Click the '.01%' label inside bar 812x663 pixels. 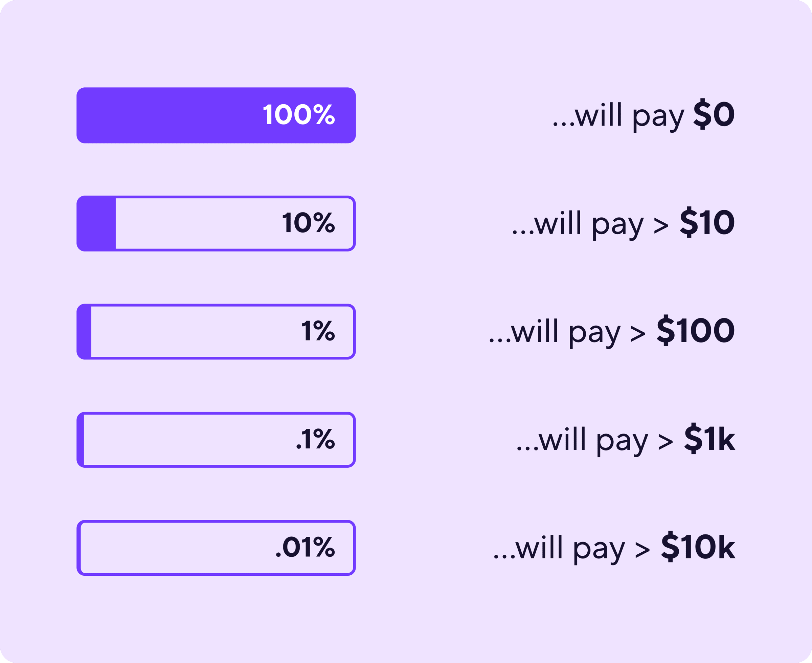[306, 547]
